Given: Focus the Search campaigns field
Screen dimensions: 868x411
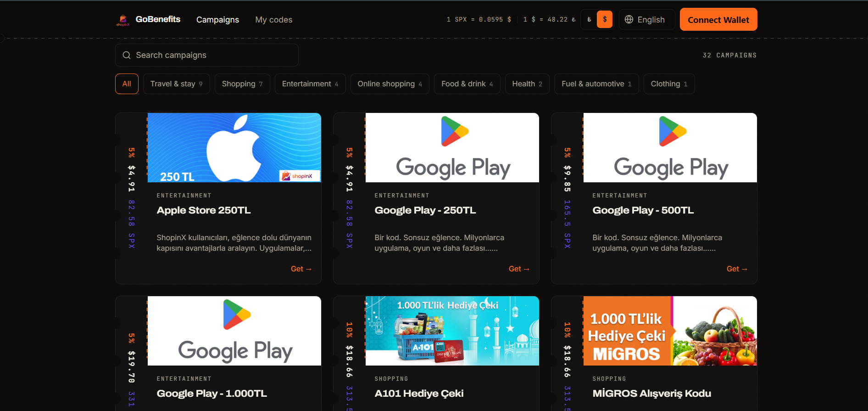Looking at the screenshot, I should pyautogui.click(x=207, y=55).
